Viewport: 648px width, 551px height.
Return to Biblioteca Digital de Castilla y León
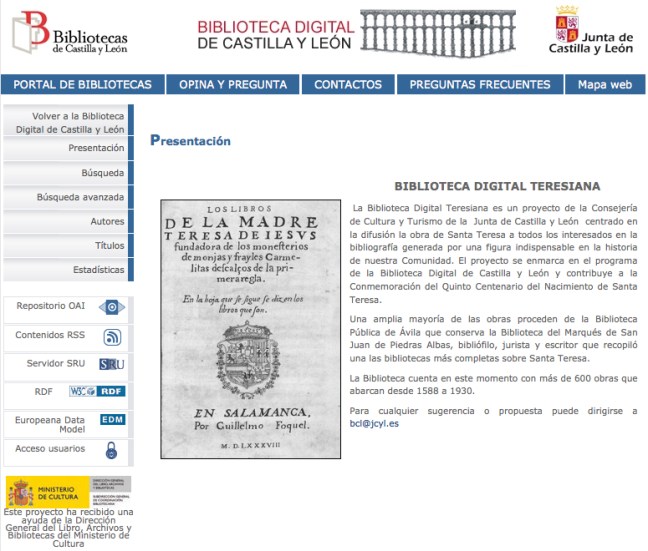point(70,123)
